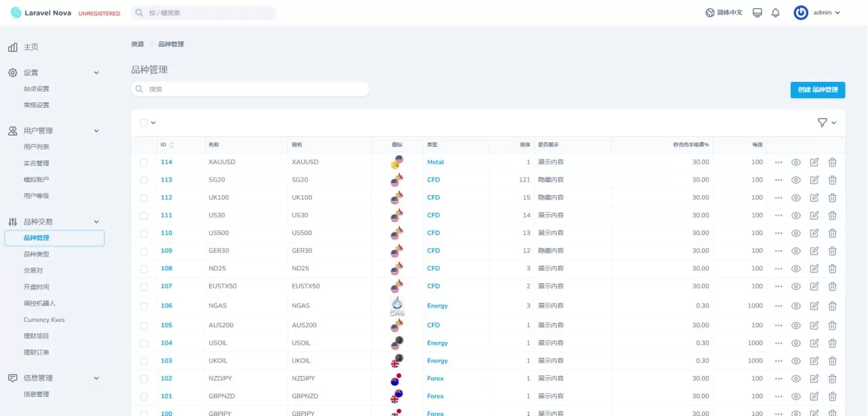This screenshot has width=868, height=416.
Task: Collapse the 用户管理 sidebar section
Action: click(x=96, y=131)
